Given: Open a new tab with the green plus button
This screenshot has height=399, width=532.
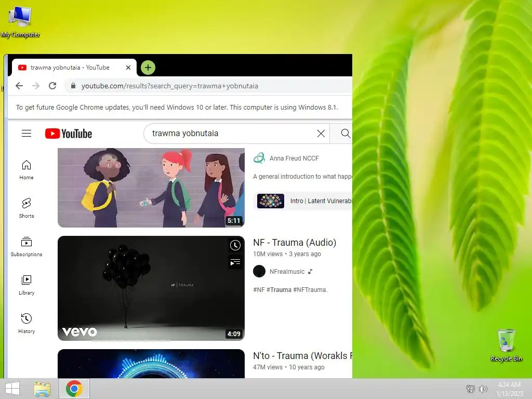Looking at the screenshot, I should (x=148, y=68).
